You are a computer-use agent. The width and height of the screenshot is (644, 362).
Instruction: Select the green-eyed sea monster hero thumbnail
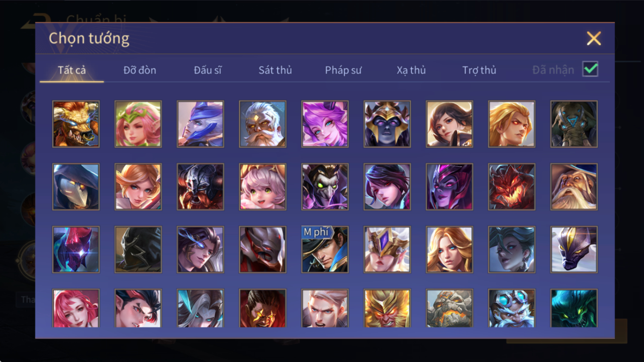click(x=574, y=308)
